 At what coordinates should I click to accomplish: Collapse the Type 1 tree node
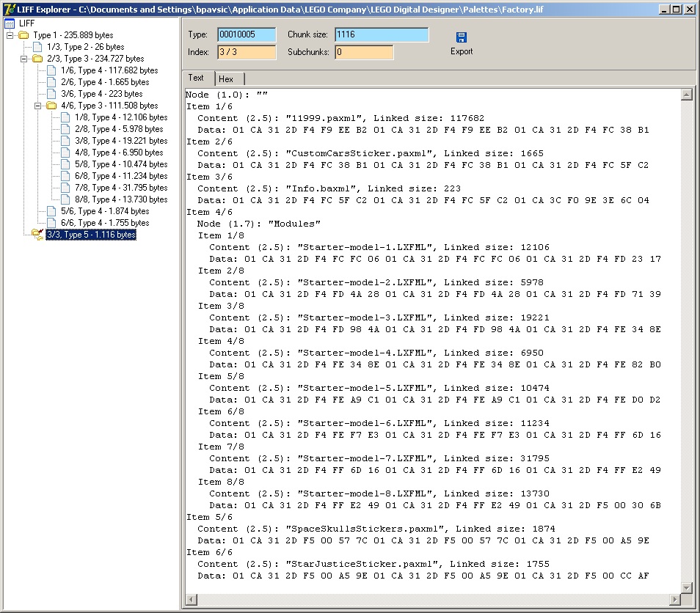(x=10, y=35)
